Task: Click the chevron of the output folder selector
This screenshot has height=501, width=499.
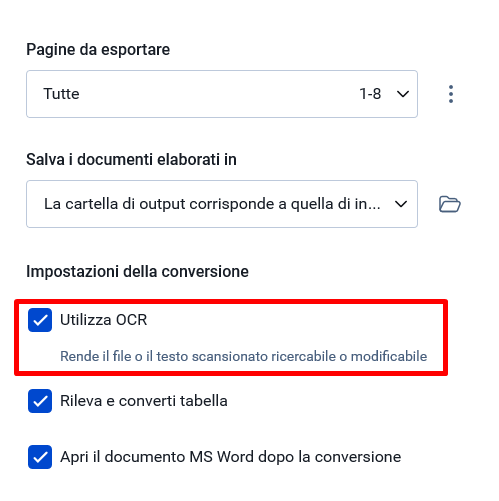Action: (401, 204)
